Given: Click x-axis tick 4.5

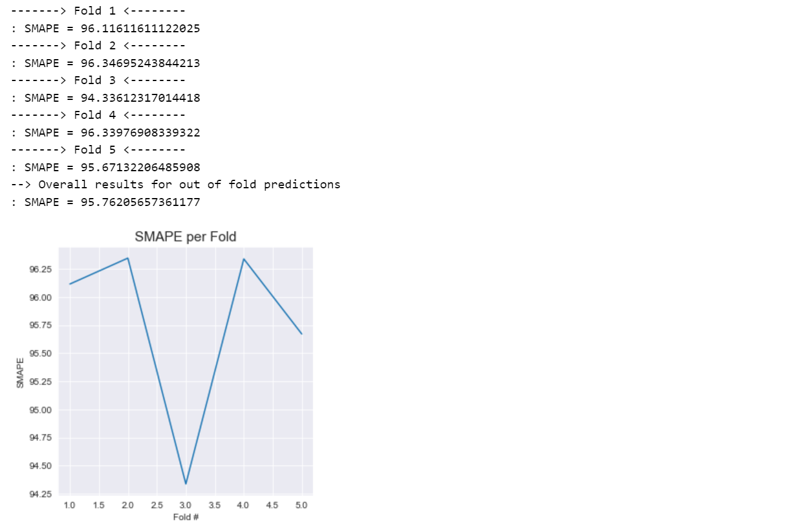Looking at the screenshot, I should 272,505.
